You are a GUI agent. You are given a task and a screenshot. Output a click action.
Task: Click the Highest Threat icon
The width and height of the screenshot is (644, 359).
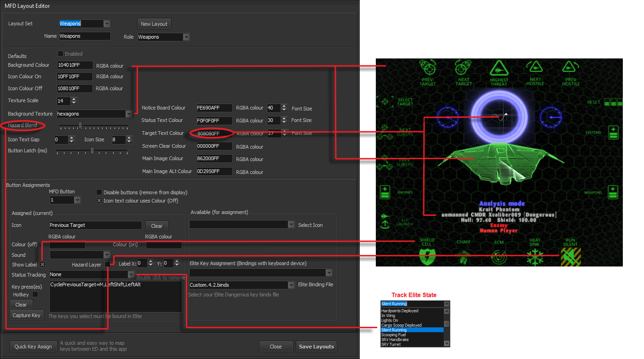499,70
